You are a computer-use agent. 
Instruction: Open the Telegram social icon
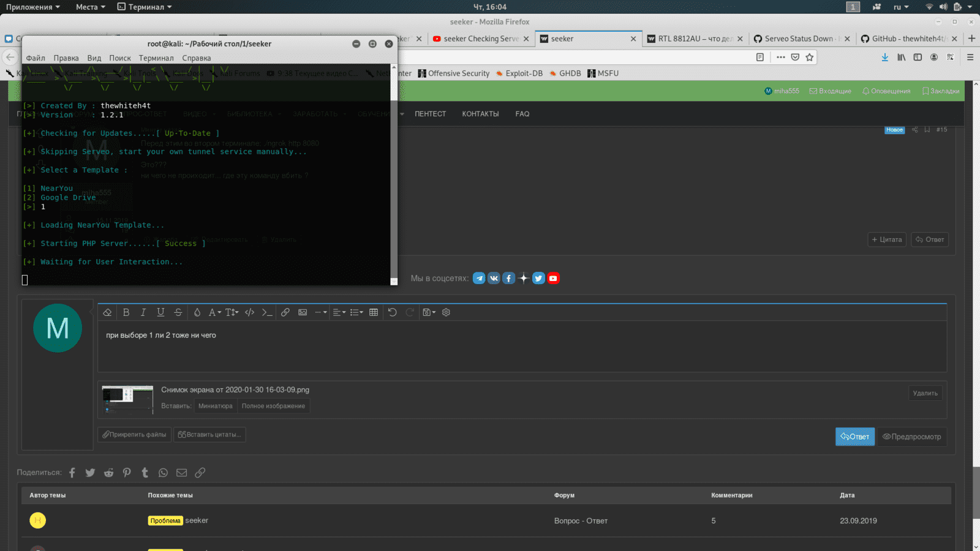click(479, 278)
